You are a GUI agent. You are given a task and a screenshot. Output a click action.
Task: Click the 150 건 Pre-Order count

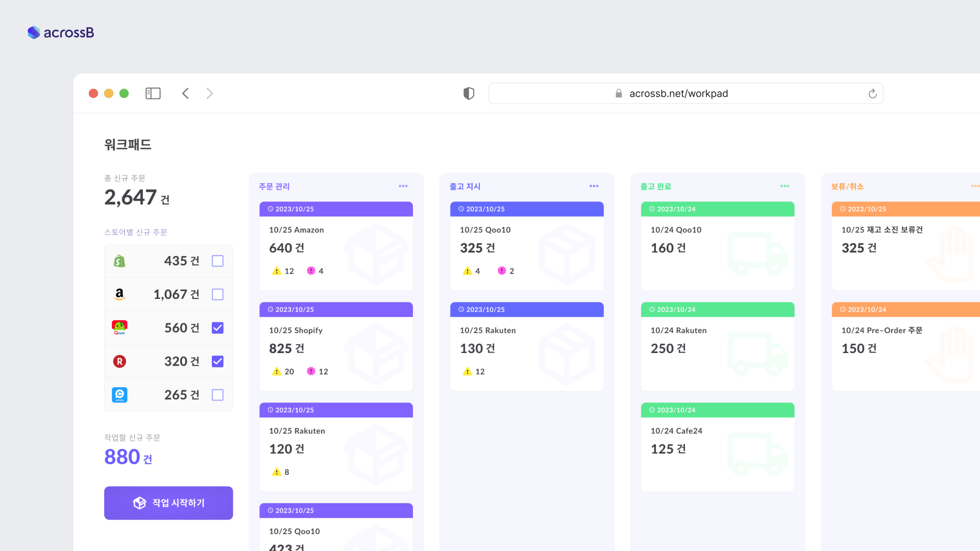coord(859,348)
